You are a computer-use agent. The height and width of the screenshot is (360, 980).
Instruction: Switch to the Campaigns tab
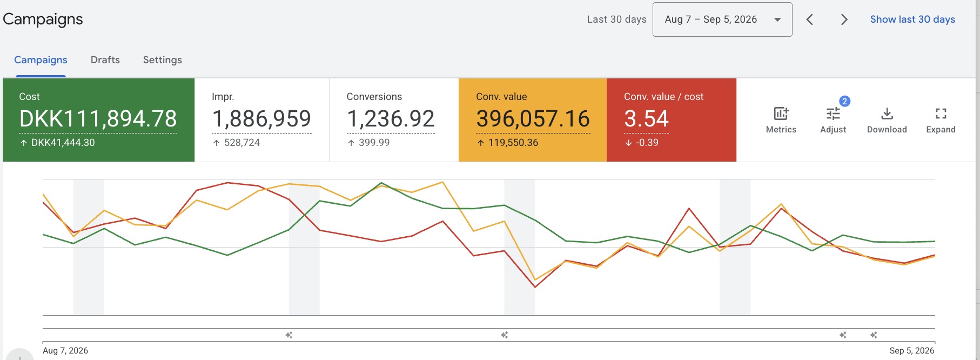click(41, 60)
